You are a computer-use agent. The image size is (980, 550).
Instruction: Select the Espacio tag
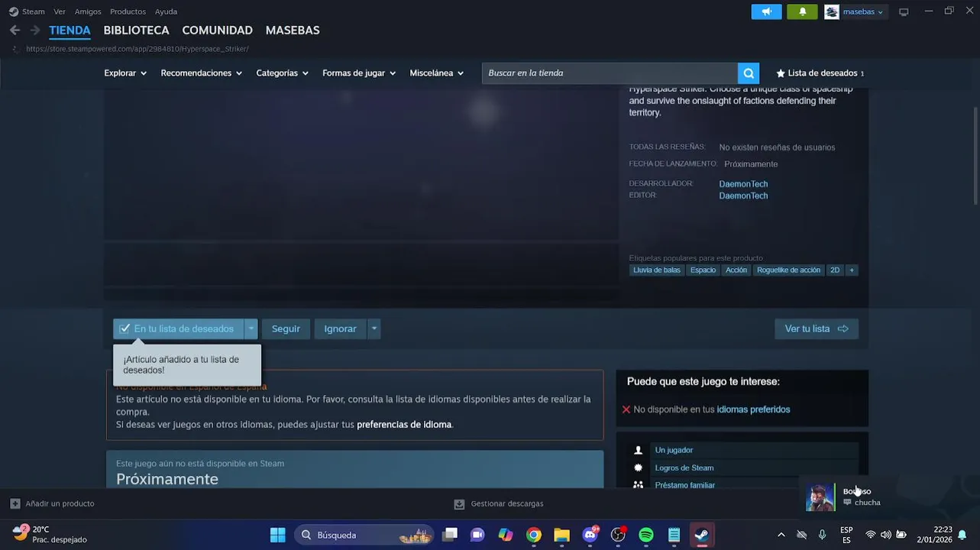pyautogui.click(x=703, y=270)
